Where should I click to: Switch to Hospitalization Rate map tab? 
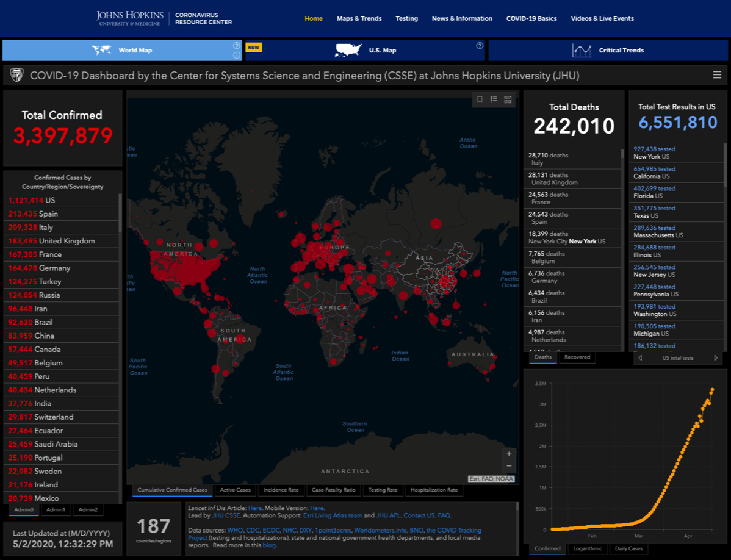[x=434, y=490]
